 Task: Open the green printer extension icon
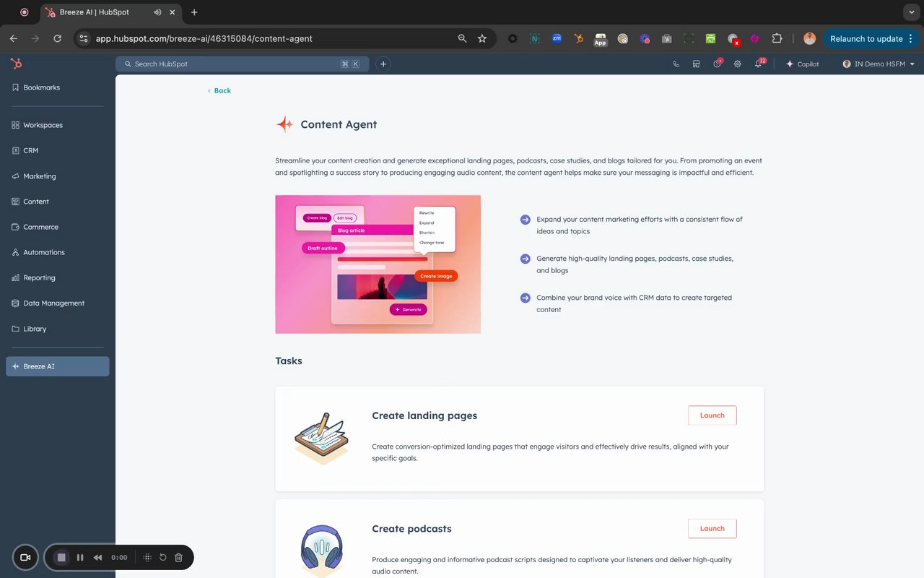coord(711,38)
